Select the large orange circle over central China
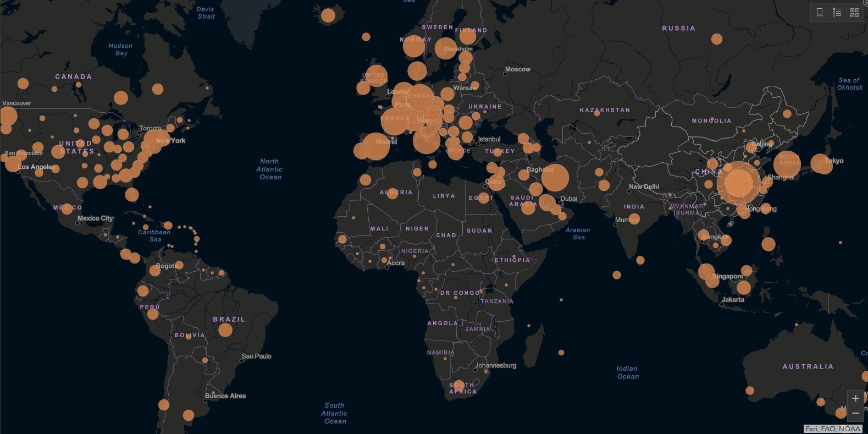 pyautogui.click(x=738, y=183)
